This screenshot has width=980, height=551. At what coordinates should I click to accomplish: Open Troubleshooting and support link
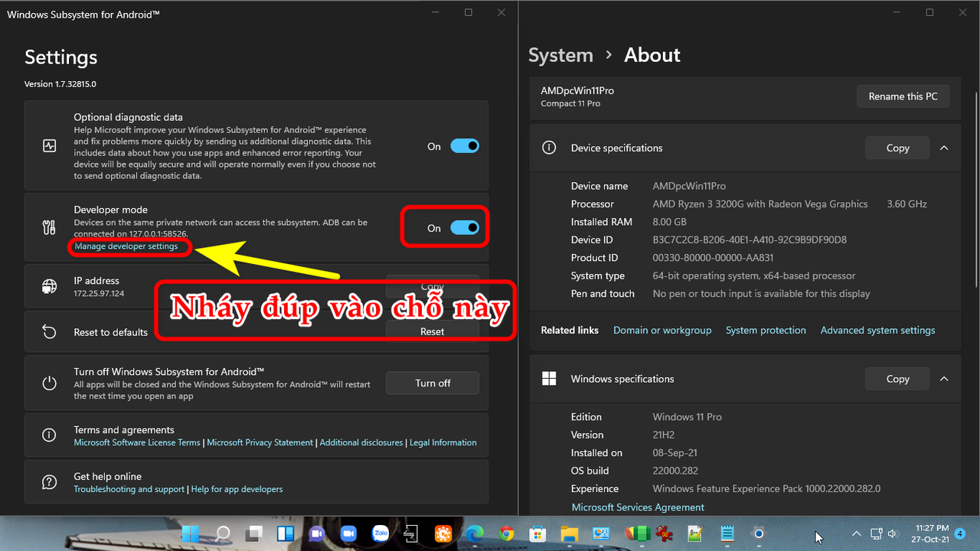pos(129,489)
